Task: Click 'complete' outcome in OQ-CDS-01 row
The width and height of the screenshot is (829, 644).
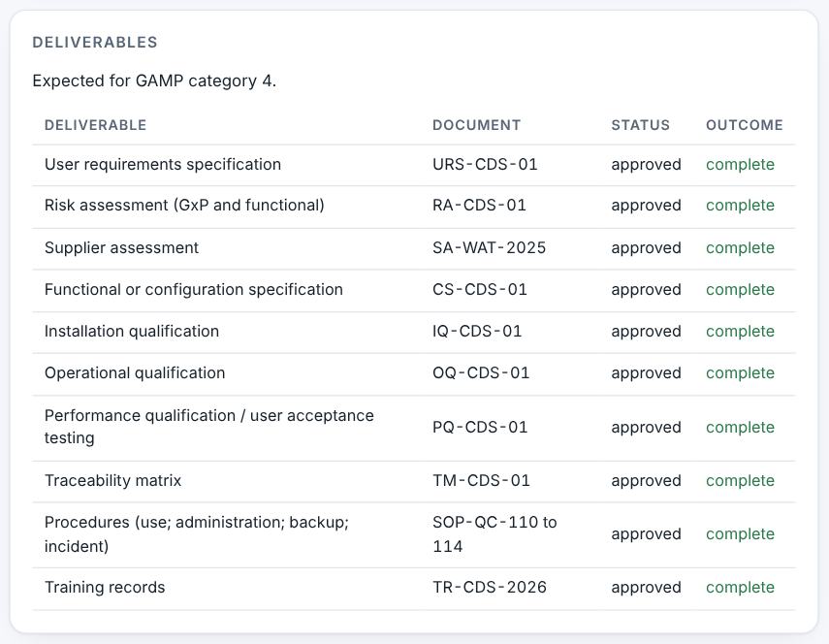Action: (x=740, y=373)
